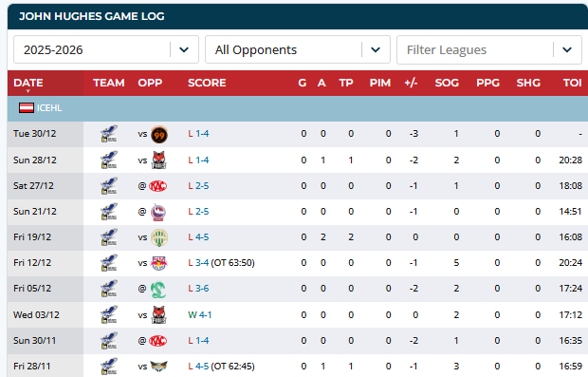Image resolution: width=588 pixels, height=377 pixels.
Task: Click the Austrian flag next to ICEHL
Action: tap(27, 108)
